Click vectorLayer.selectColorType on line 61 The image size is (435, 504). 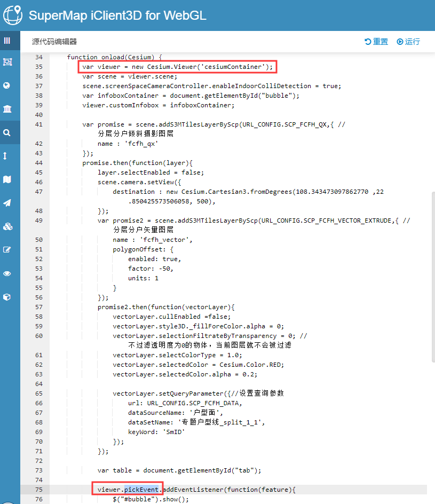[164, 355]
